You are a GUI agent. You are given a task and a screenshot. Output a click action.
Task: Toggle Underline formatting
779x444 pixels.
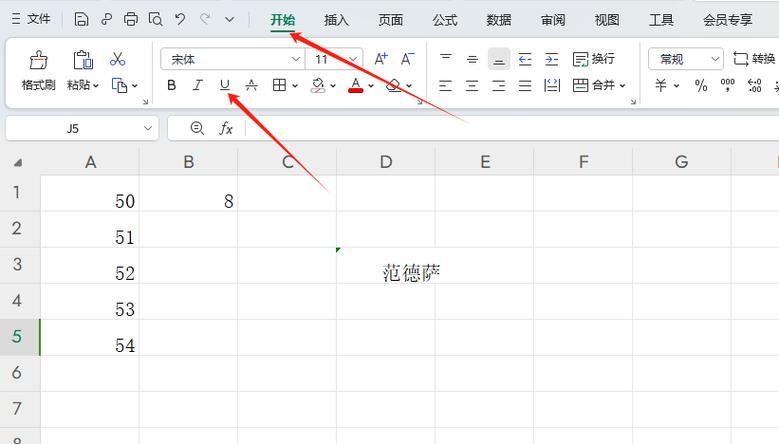click(x=225, y=85)
